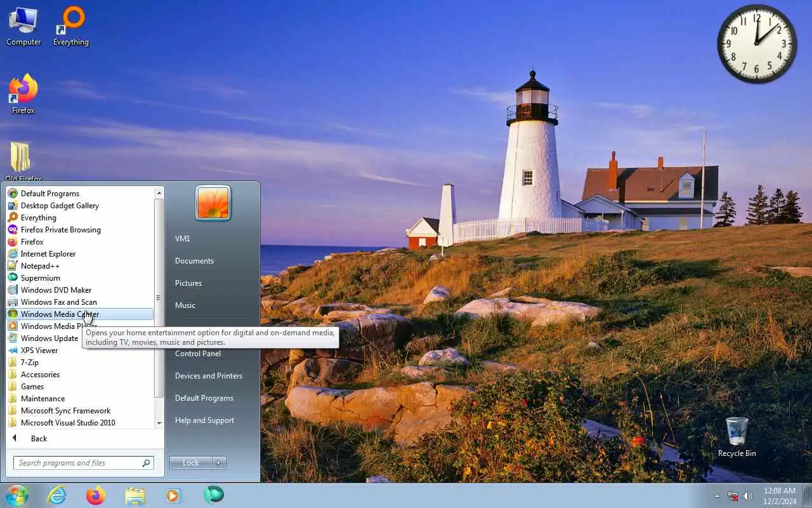812x508 pixels.
Task: Show hidden tray icons arrow
Action: click(717, 496)
